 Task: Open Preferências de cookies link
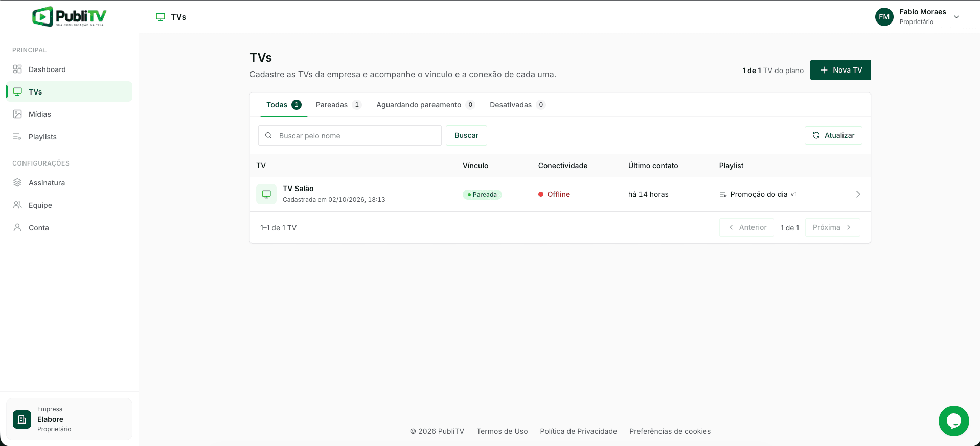(x=670, y=431)
